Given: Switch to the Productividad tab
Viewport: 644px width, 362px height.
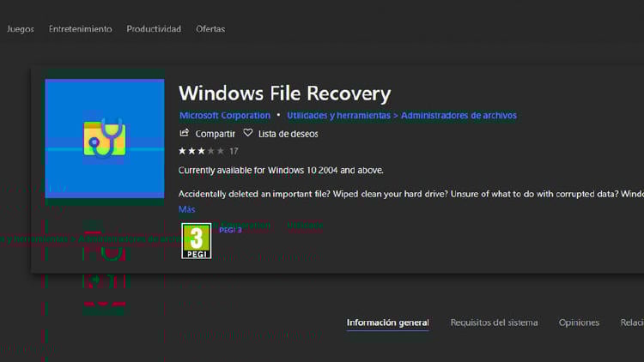Looking at the screenshot, I should click(x=154, y=29).
